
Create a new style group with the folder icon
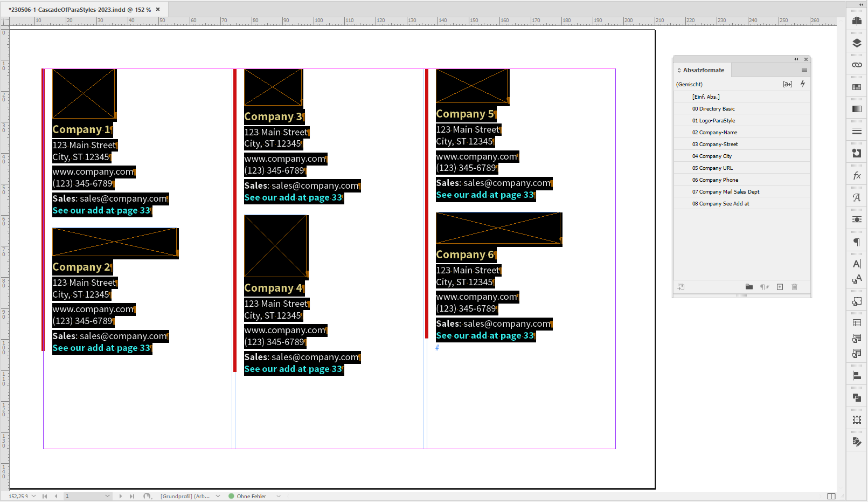(x=749, y=287)
